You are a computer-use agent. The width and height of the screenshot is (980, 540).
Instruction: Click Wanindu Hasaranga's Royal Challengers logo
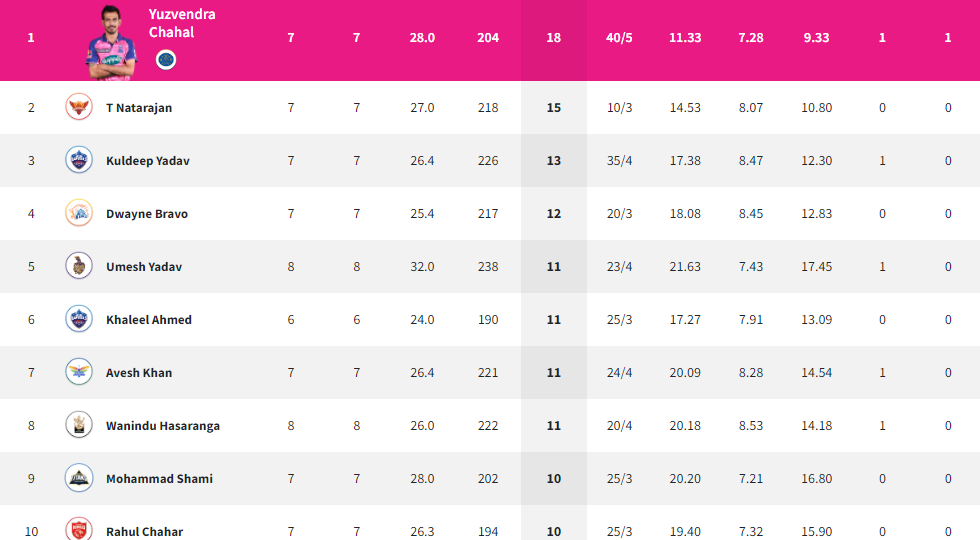79,426
